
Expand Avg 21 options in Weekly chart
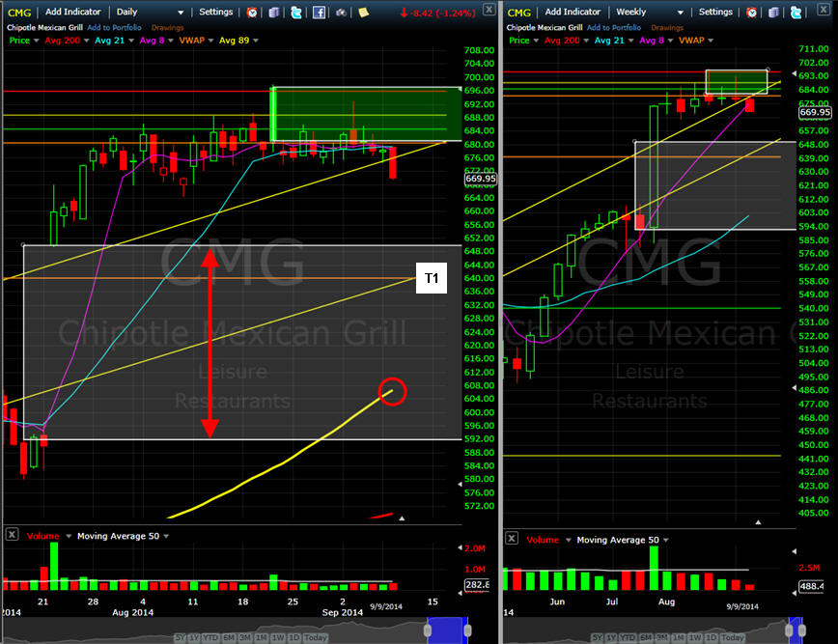630,41
